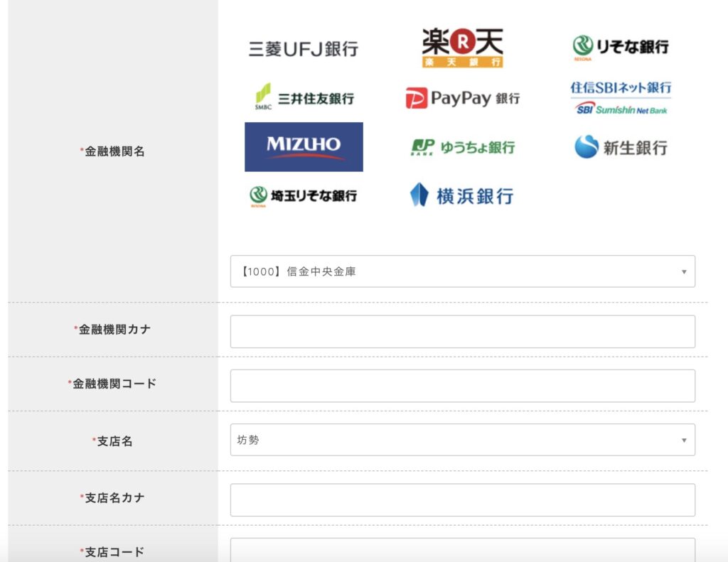Choose the 埼玉りそな銀行 logo
The image size is (728, 562).
point(303,196)
